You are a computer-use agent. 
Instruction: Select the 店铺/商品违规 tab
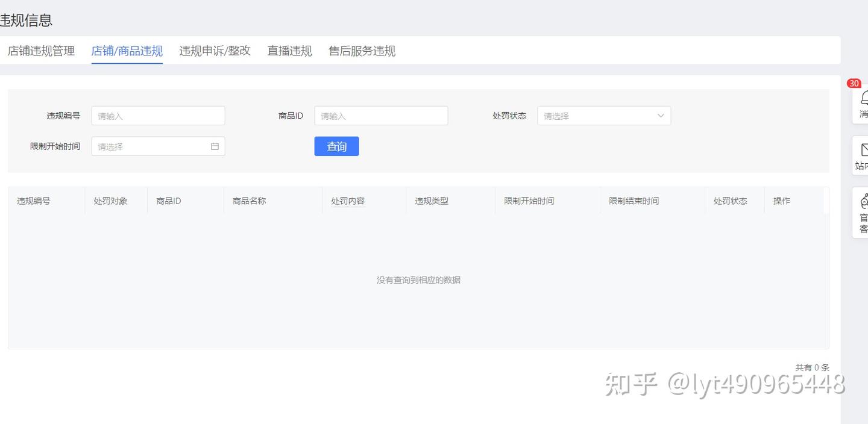(x=127, y=51)
